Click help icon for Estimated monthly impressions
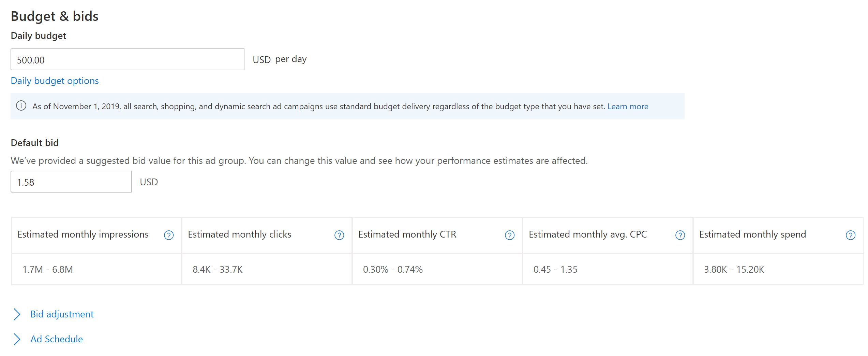 pyautogui.click(x=169, y=235)
